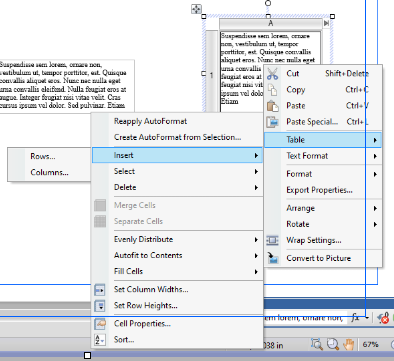This screenshot has height=361, width=394.
Task: Select Paste Special... entry
Action: click(x=323, y=122)
